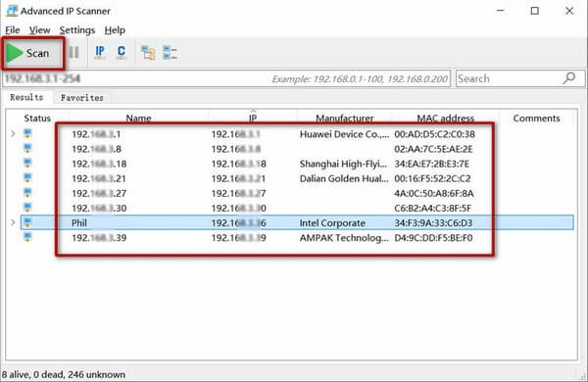Viewport: 588px width, 382px height.
Task: Select AMPAK Technolog... manufacturer cell
Action: click(x=344, y=238)
